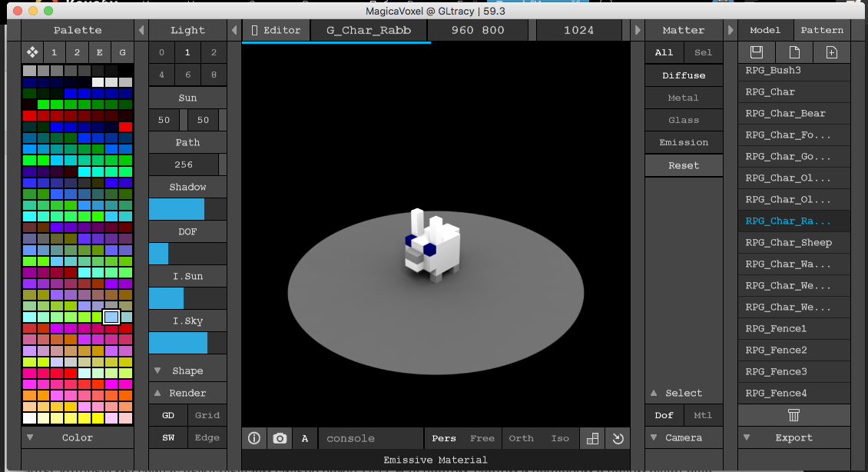This screenshot has height=472, width=868.
Task: Adjust the Shadow slider
Action: [187, 209]
